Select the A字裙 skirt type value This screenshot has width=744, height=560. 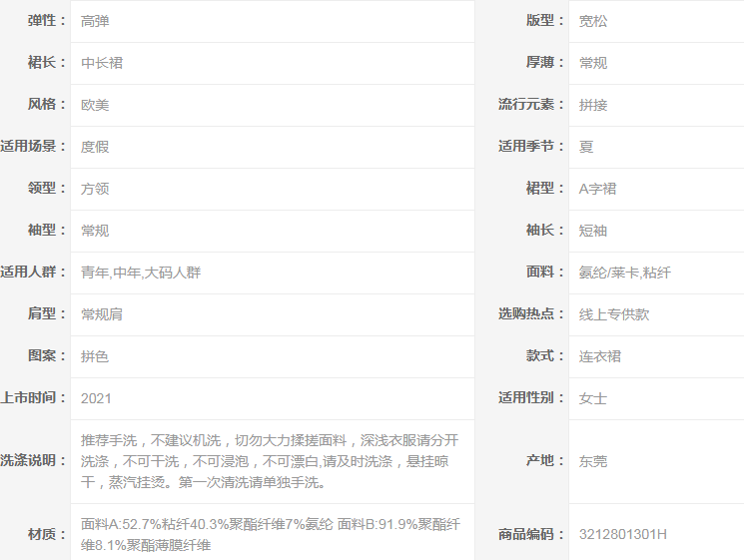(599, 189)
